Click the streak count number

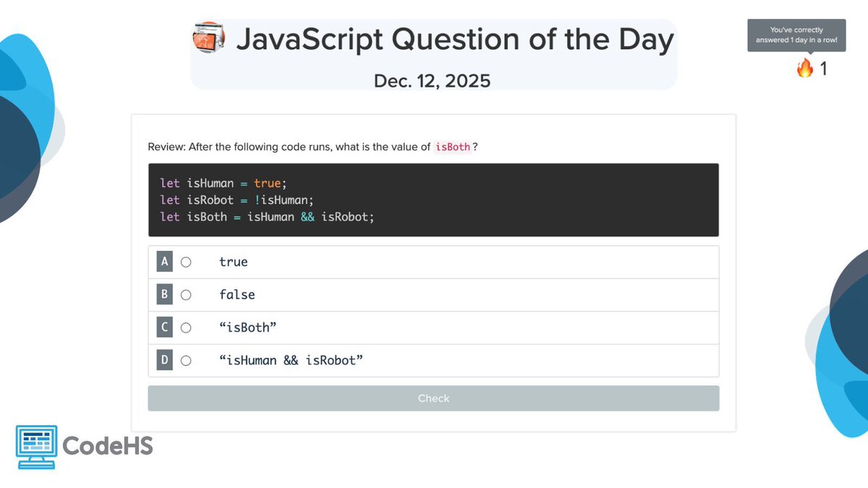click(x=823, y=69)
